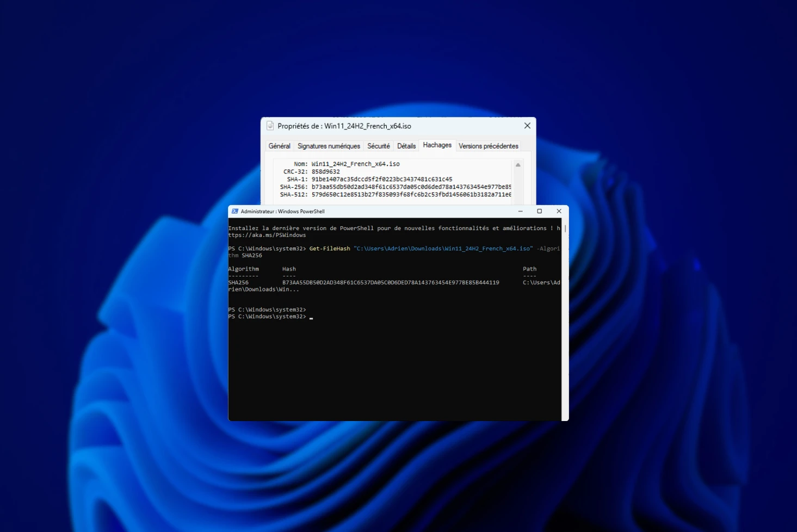
Task: Click the scroll-up arrow in the hash list
Action: [x=518, y=165]
